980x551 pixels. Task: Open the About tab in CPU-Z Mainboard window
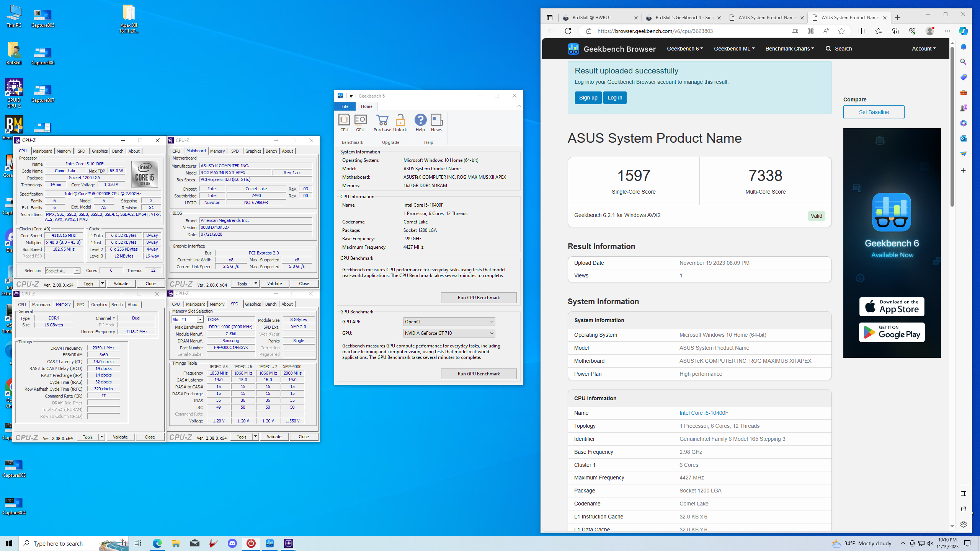coord(287,151)
